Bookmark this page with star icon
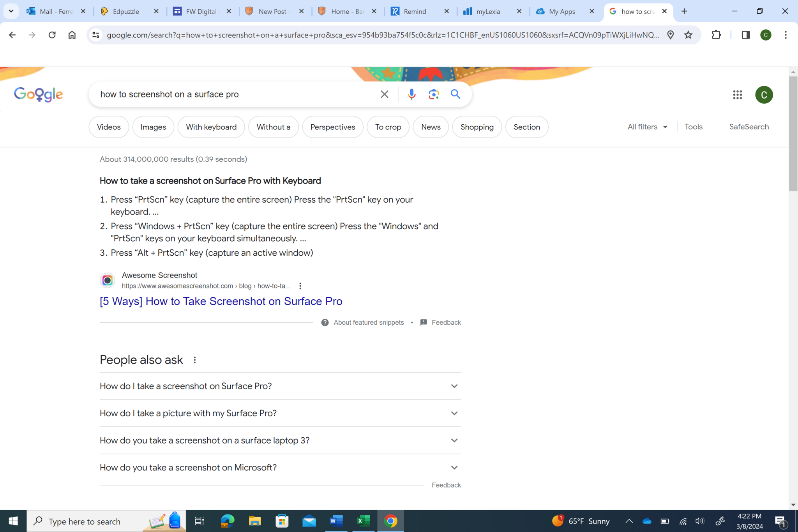 coord(688,35)
